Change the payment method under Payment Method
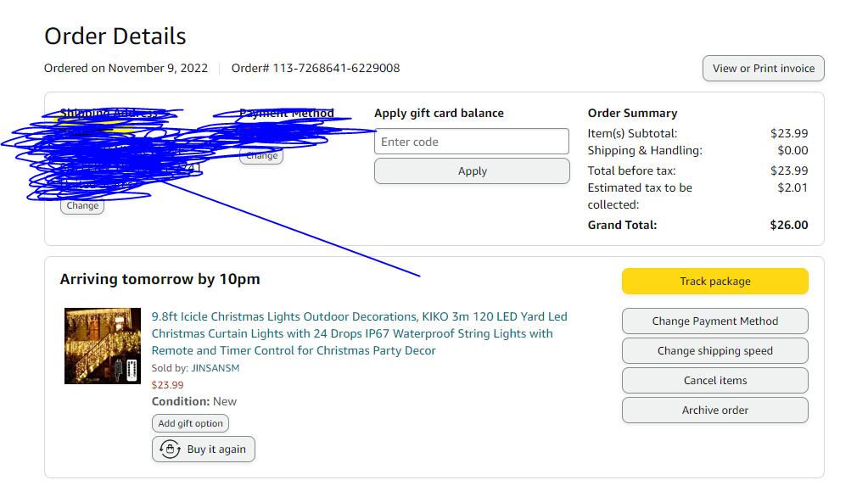This screenshot has height=497, width=868. [262, 155]
